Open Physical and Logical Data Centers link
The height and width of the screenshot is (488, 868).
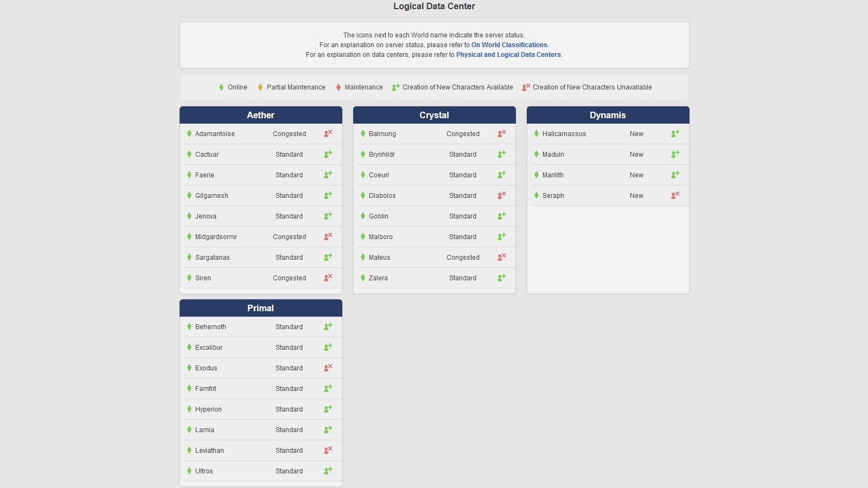click(508, 55)
